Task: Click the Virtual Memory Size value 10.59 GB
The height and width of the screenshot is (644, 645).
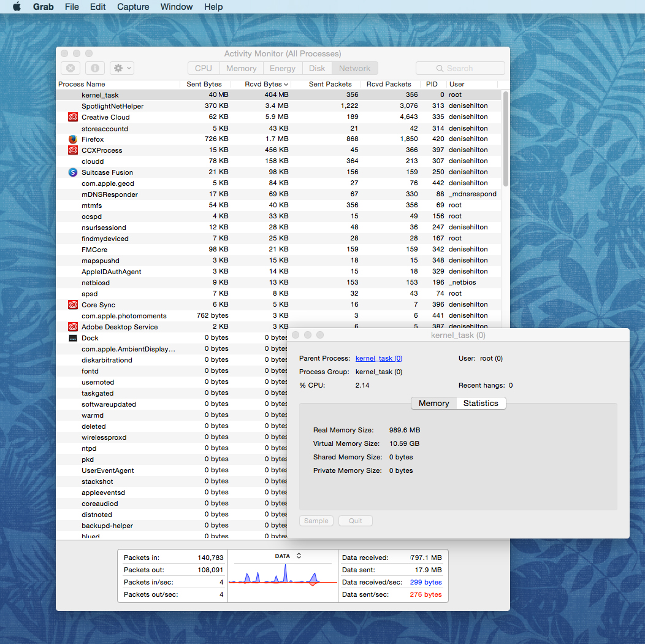Action: pyautogui.click(x=405, y=443)
